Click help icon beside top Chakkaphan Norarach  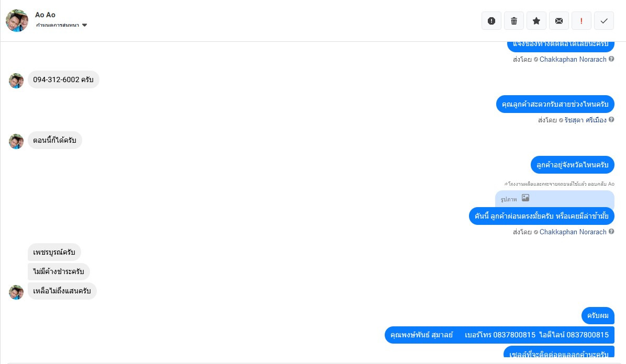[x=611, y=59]
